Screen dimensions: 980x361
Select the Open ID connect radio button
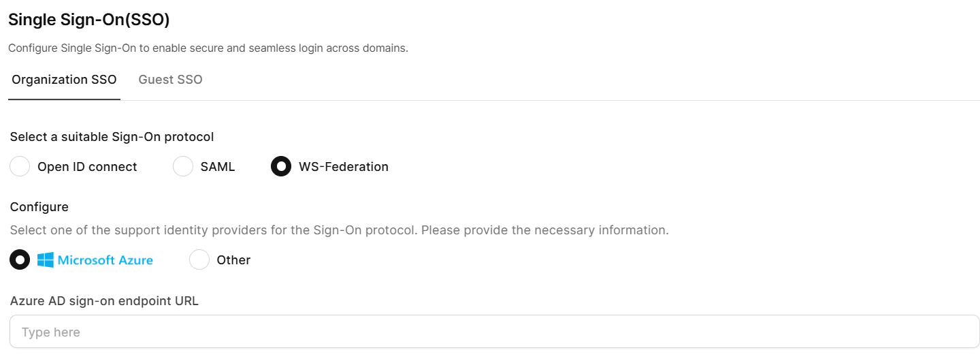click(20, 166)
